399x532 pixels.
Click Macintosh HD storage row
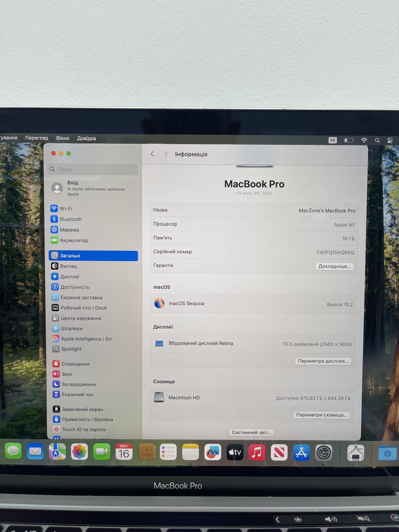point(252,398)
